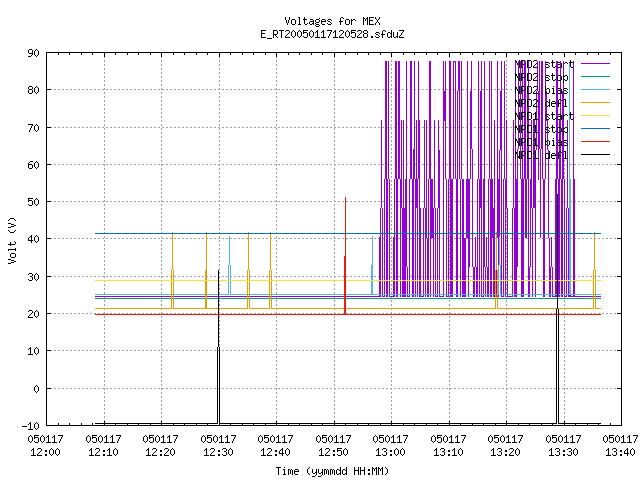Click the y-axis tick label 10

coord(33,351)
